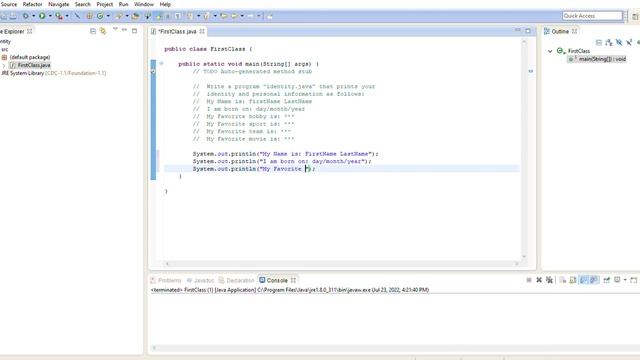The height and width of the screenshot is (360, 640).
Task: Toggle Hide Fields in Outline view
Action: click(x=619, y=42)
